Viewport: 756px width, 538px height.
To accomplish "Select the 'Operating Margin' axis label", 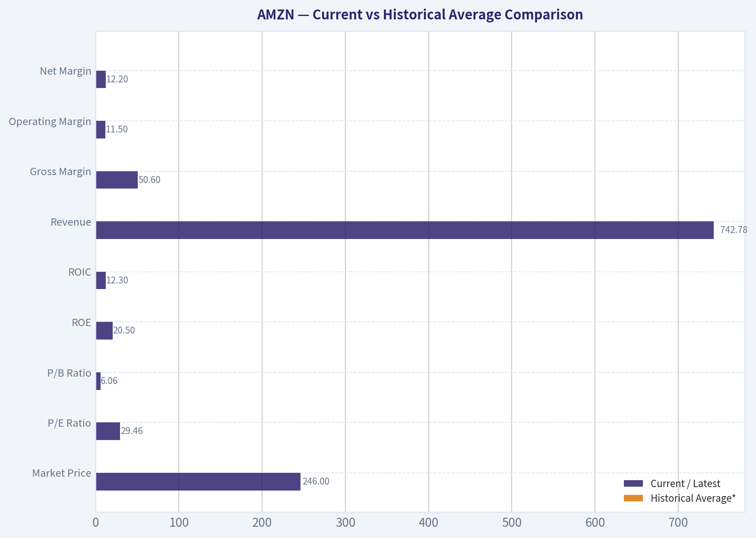I will (x=50, y=121).
